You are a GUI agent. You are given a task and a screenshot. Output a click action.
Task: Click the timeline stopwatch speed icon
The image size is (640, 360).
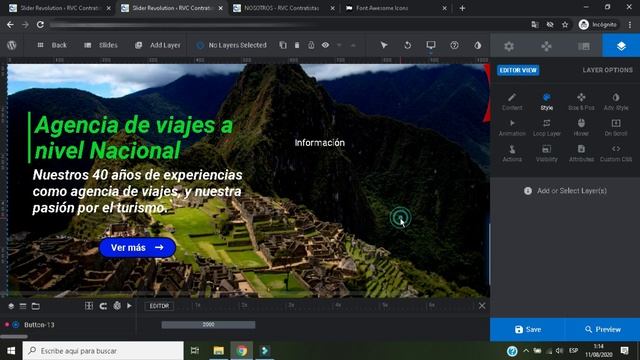pos(117,305)
